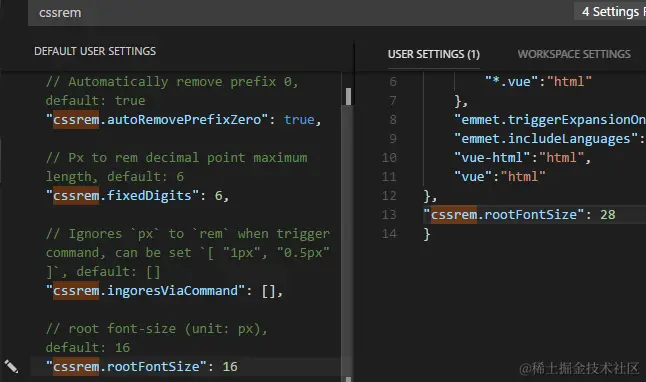This screenshot has width=646, height=382.
Task: Click the "vue-html":"html" line
Action: [x=522, y=157]
